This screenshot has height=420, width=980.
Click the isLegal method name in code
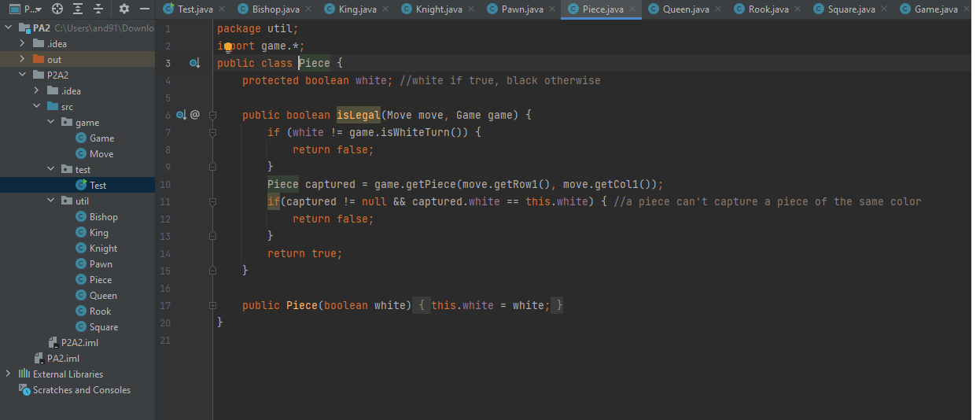pyautogui.click(x=359, y=115)
